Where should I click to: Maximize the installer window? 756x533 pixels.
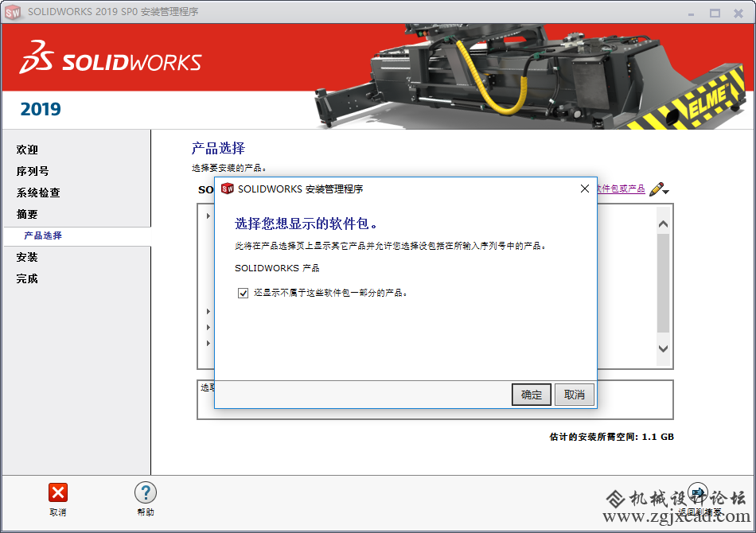[715, 14]
